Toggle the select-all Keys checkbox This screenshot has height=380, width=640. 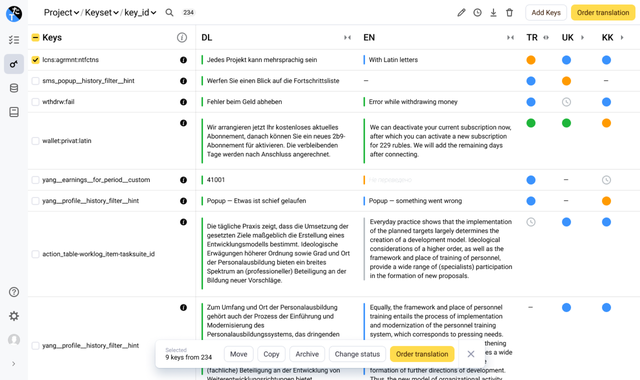[36, 38]
